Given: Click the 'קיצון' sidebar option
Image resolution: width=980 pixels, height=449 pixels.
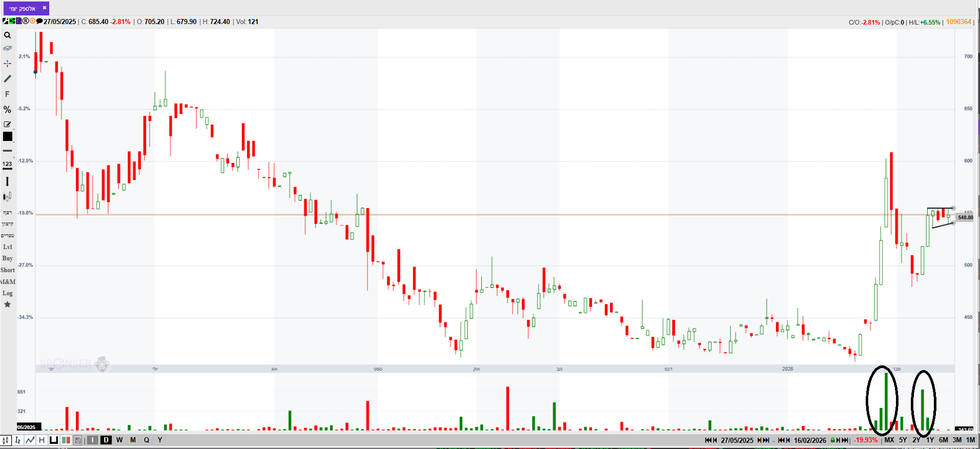Looking at the screenshot, I should pyautogui.click(x=7, y=224).
